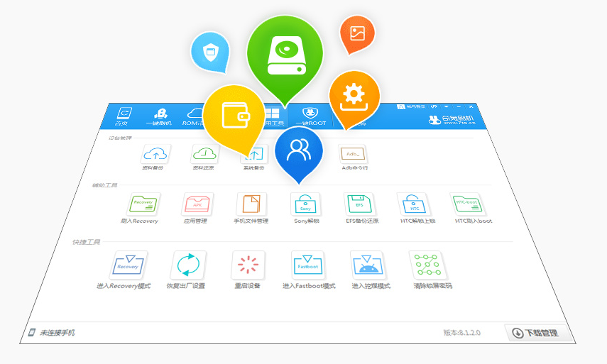Image resolution: width=607 pixels, height=364 pixels.
Task: Click the 辅助工具 section heading
Action: coord(104,185)
